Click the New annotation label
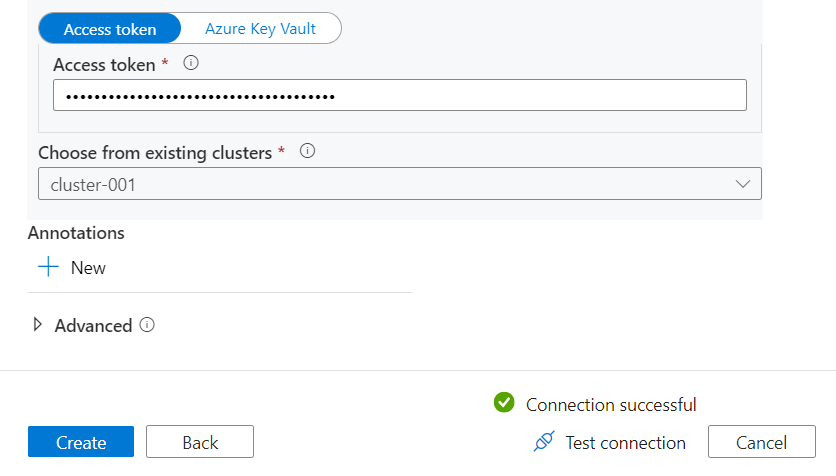Screen dimensions: 836x476 pyautogui.click(x=88, y=268)
